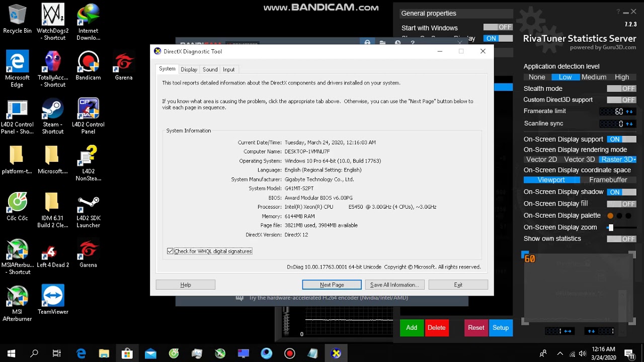Open taskbar search magnifier

point(34,353)
